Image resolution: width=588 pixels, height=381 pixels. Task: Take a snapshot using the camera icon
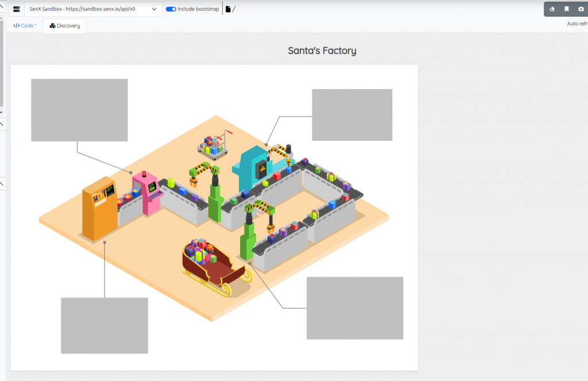tap(581, 9)
